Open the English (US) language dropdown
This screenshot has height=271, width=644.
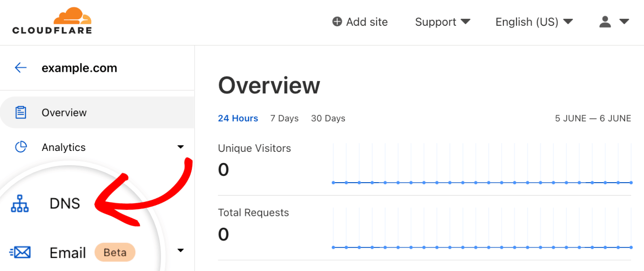coord(534,22)
